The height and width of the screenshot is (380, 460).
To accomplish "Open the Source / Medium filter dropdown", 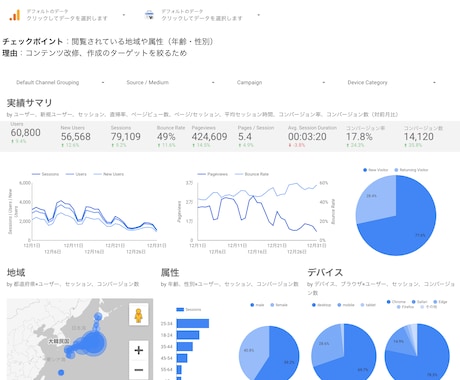I will 170,82.
